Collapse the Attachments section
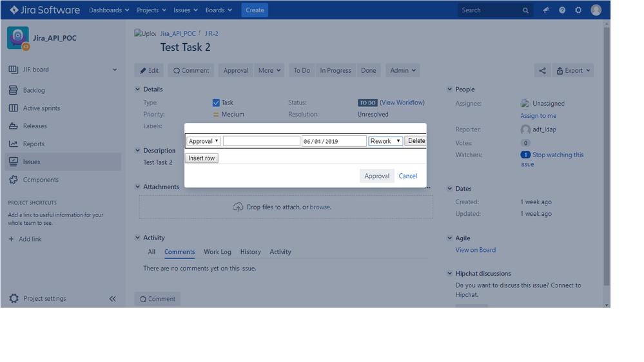644x362 pixels. tap(137, 186)
